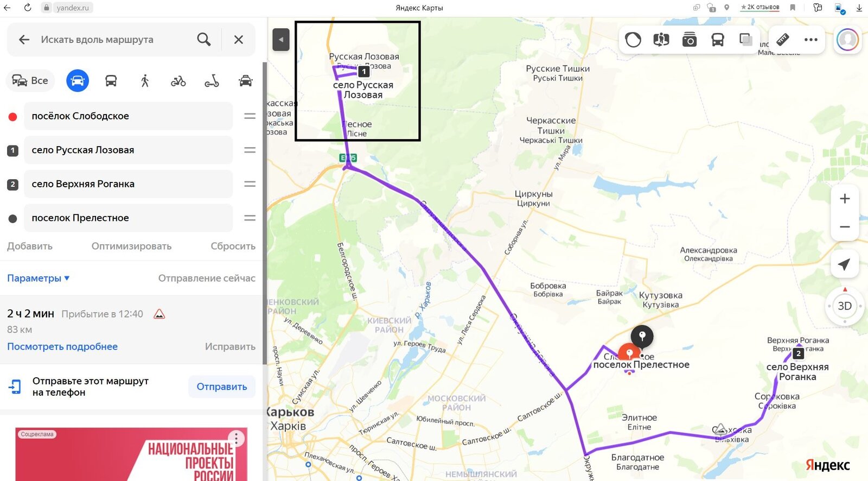
Task: Toggle 3D map tilt control
Action: [x=845, y=306]
